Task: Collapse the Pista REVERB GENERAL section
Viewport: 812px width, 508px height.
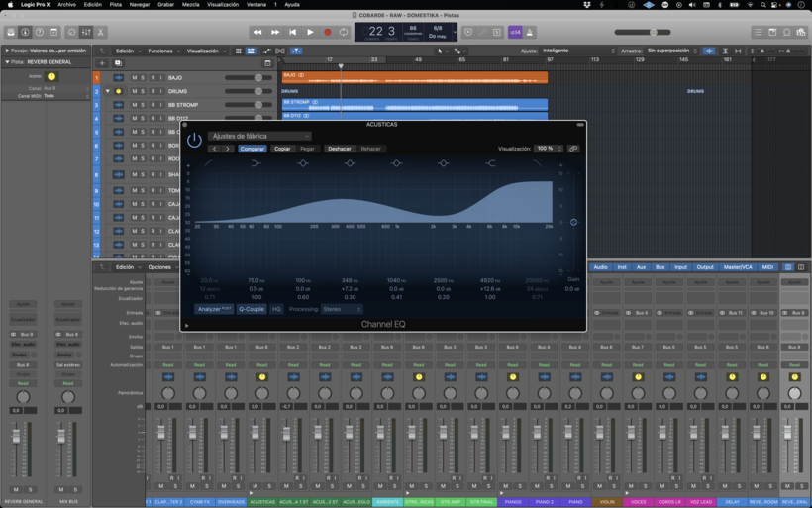Action: [7, 62]
